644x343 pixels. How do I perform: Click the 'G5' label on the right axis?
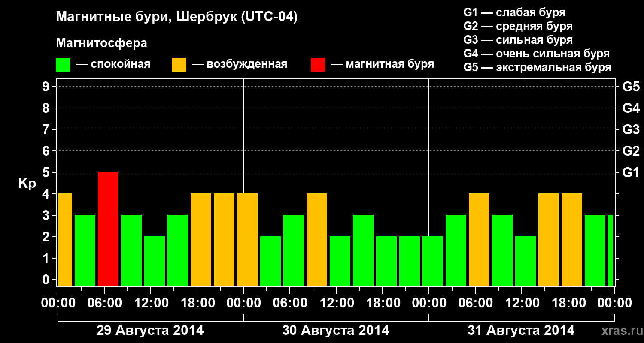631,87
